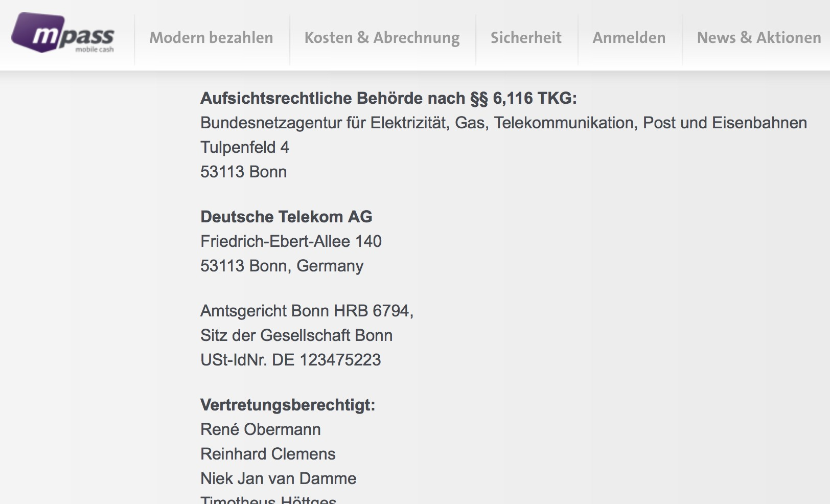This screenshot has width=830, height=504.
Task: Click the Vertretungsberechtigt heading
Action: pyautogui.click(x=287, y=405)
